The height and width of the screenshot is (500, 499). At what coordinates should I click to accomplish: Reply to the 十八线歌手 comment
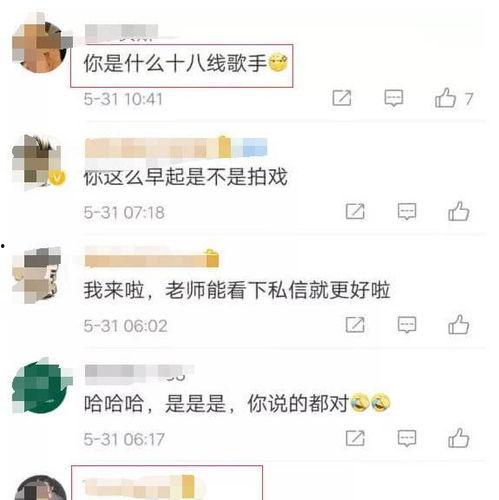tap(394, 98)
